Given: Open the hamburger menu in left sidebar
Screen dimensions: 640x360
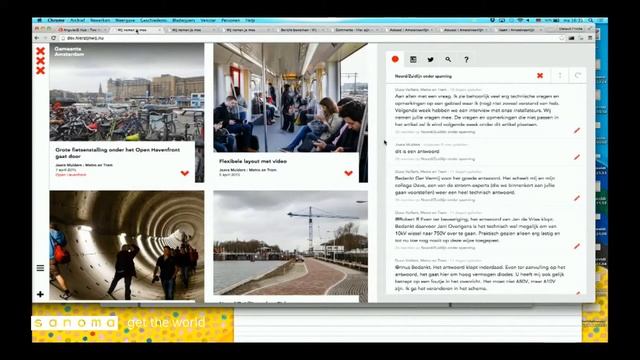Looking at the screenshot, I should point(40,268).
